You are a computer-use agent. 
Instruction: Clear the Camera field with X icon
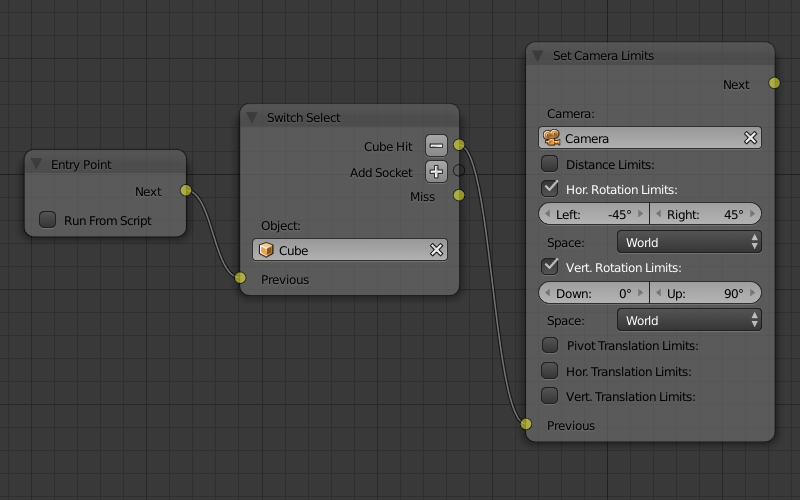(x=750, y=138)
